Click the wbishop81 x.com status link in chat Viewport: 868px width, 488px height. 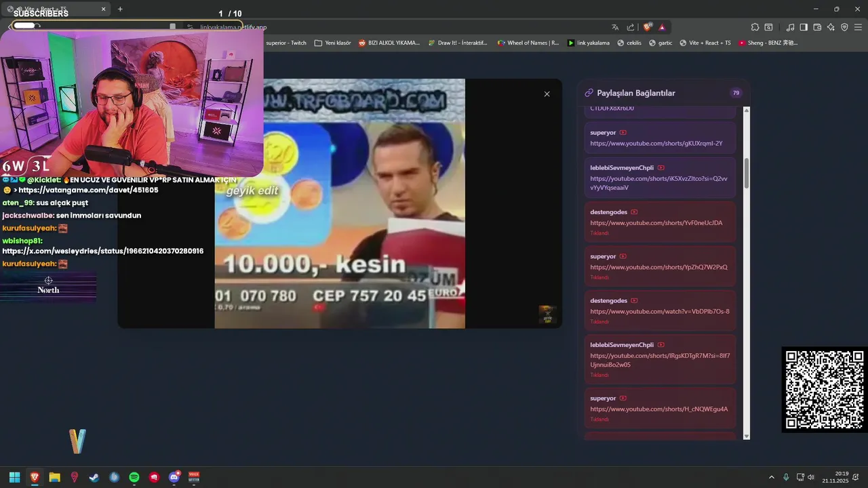[x=103, y=251]
